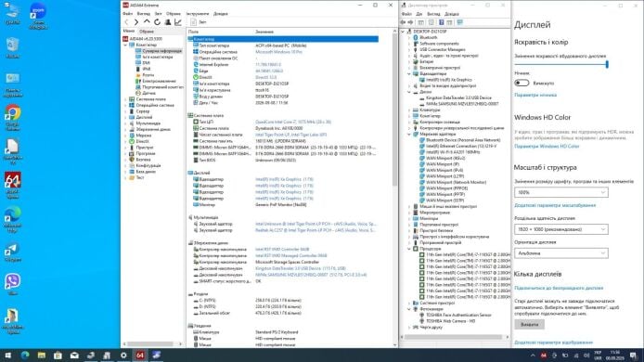Image resolution: width=644 pixels, height=362 pixels.
Task: Click the AIDA64 taskbar icon
Action: pyautogui.click(x=139, y=356)
